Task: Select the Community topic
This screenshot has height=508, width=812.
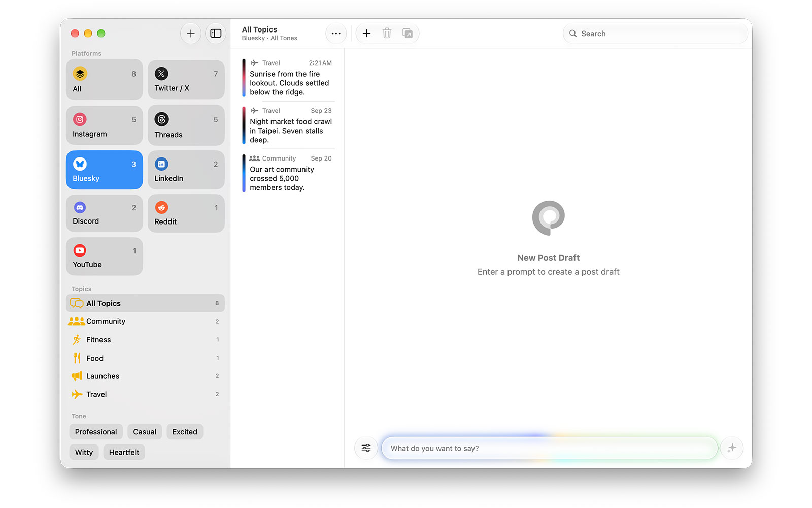Action: (145, 321)
